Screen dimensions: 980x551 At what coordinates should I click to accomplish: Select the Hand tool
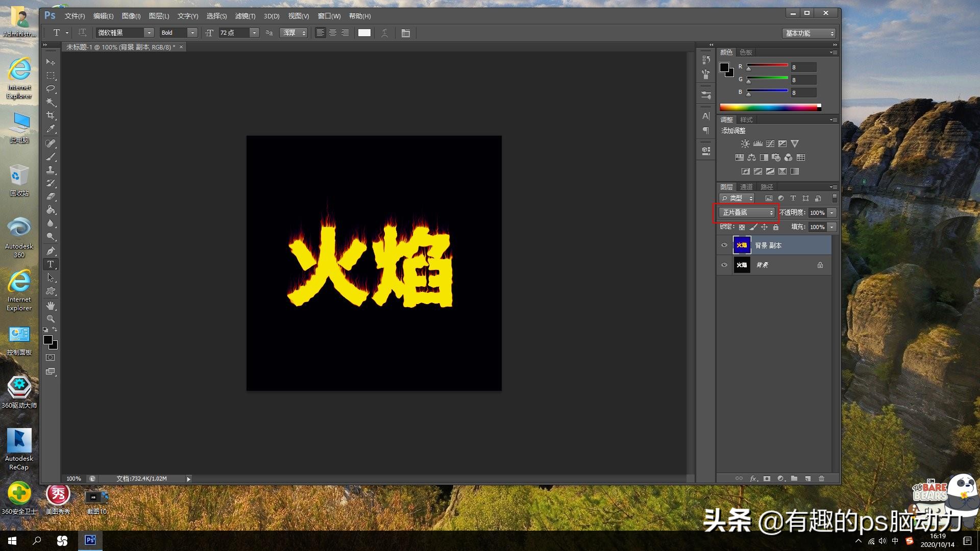click(x=51, y=305)
